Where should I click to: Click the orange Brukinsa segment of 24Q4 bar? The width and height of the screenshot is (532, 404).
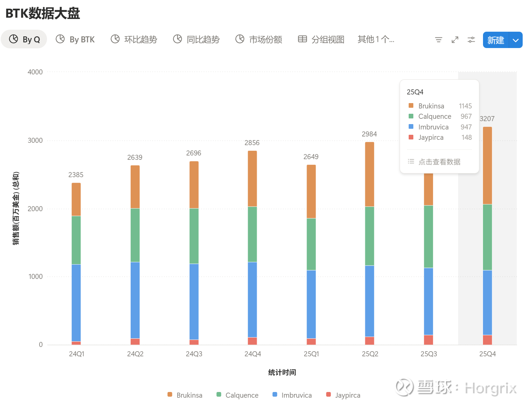252,179
